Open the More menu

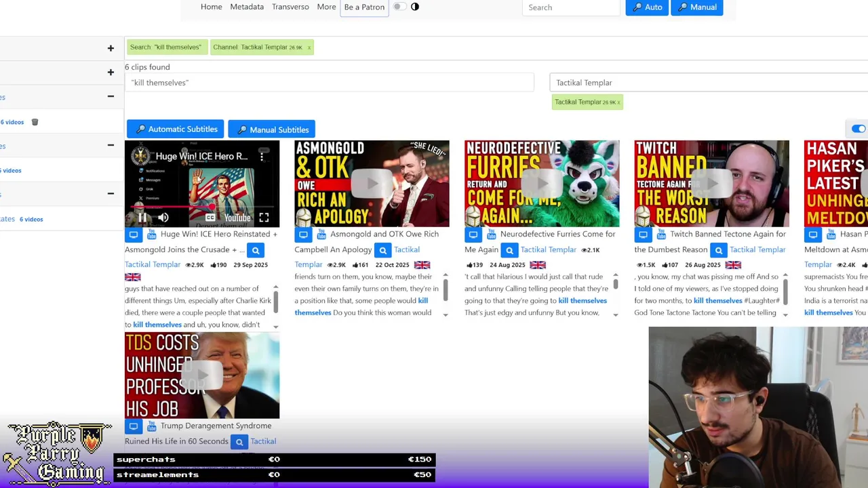click(x=326, y=7)
